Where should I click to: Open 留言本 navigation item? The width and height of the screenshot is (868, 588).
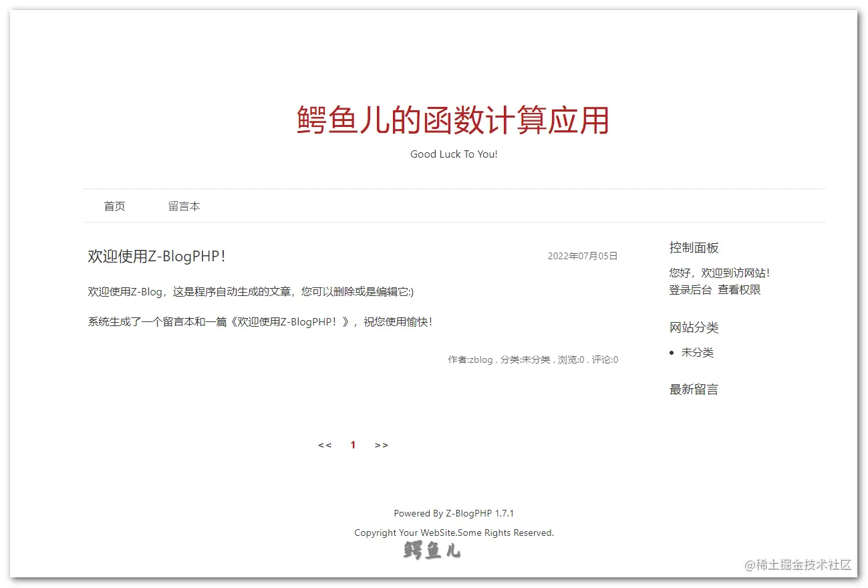coord(184,206)
